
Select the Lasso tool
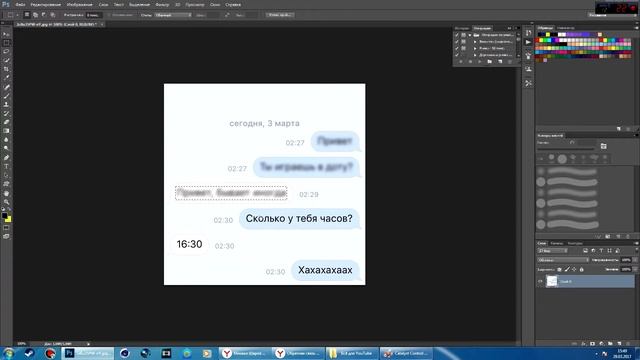point(6,51)
